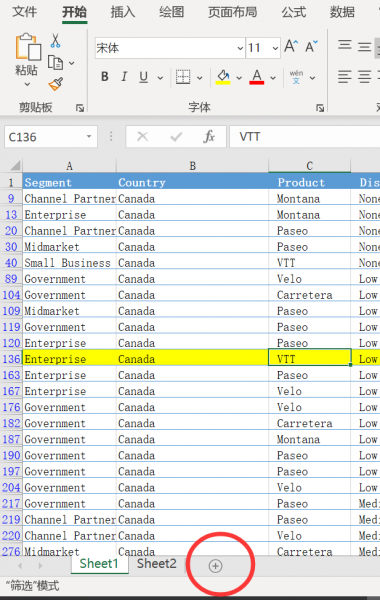Screen dimensions: 380x600
Task: Decrease font size with small A
Action: (x=311, y=47)
